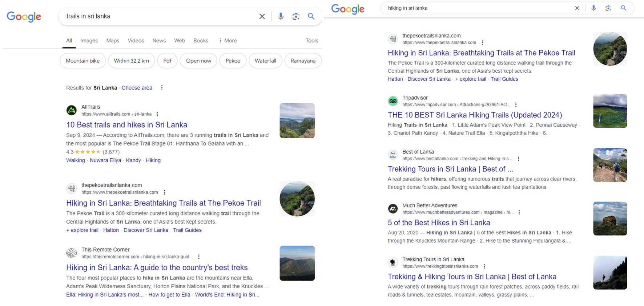
Task: Open the 'Within 32.2 km' distance filter
Action: click(x=131, y=61)
